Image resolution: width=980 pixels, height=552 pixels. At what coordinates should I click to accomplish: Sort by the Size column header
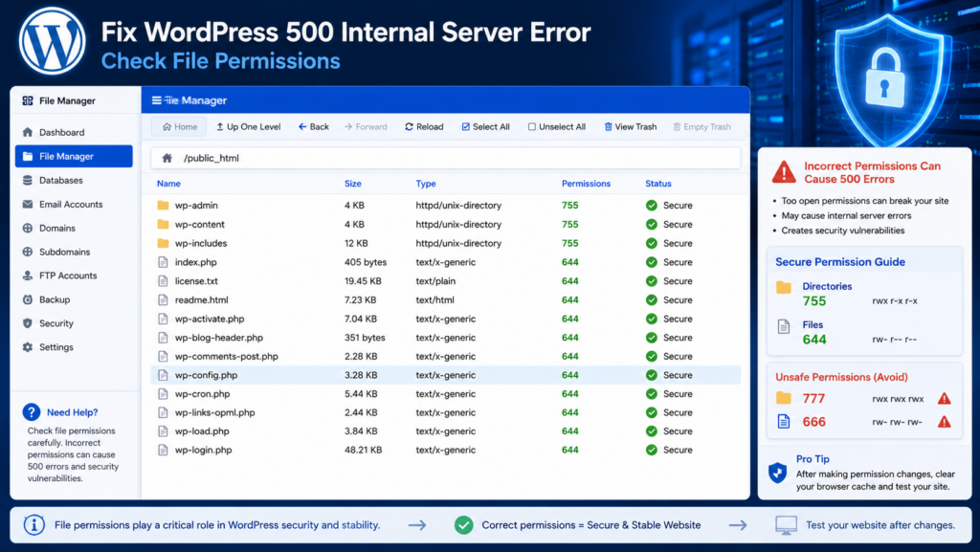(x=352, y=184)
